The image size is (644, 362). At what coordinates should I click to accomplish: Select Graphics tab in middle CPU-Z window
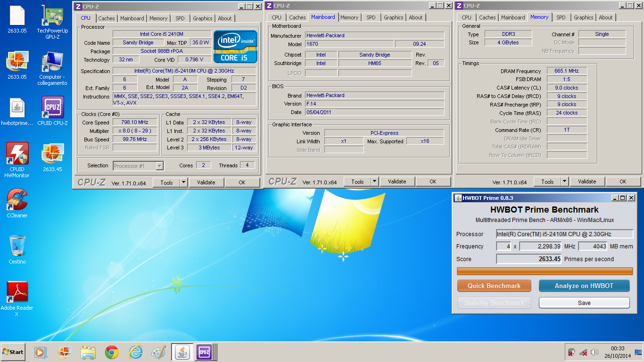394,17
